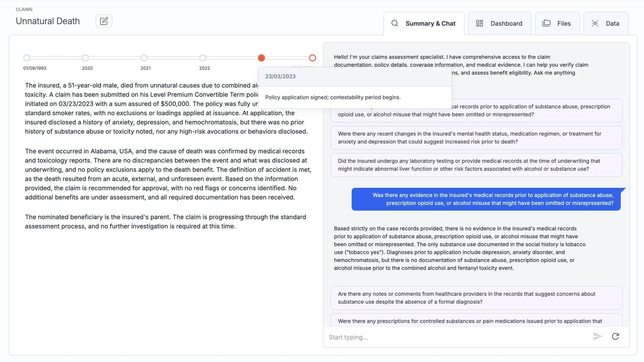Select the 01/09/1993 timeline marker

click(x=27, y=58)
